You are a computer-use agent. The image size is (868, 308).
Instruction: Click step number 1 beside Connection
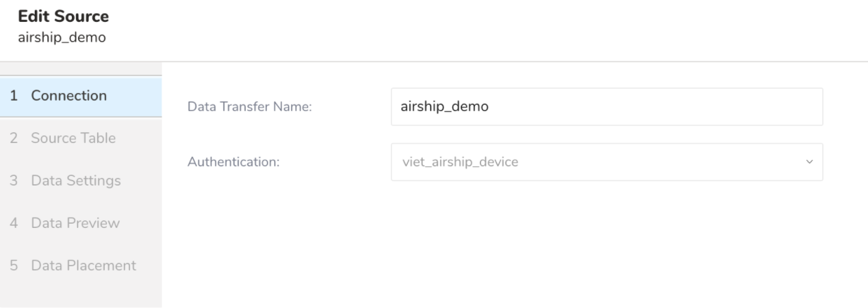[14, 96]
